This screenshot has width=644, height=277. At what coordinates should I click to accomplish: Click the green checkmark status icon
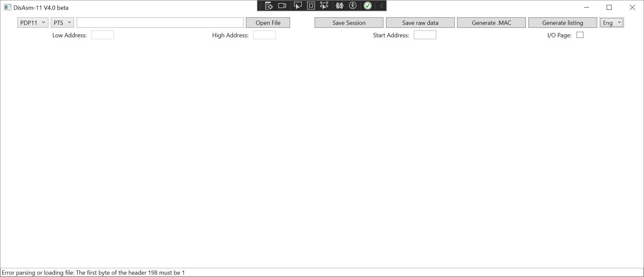(368, 6)
